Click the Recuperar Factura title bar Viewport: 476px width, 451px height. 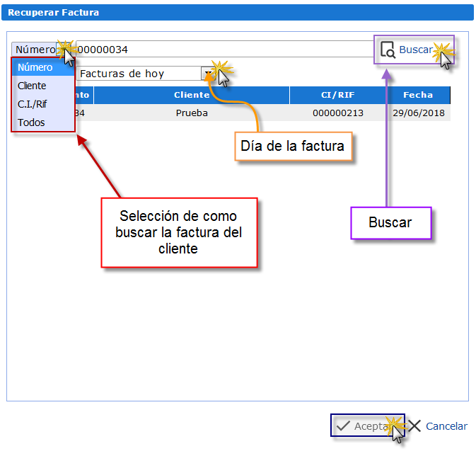pyautogui.click(x=238, y=13)
